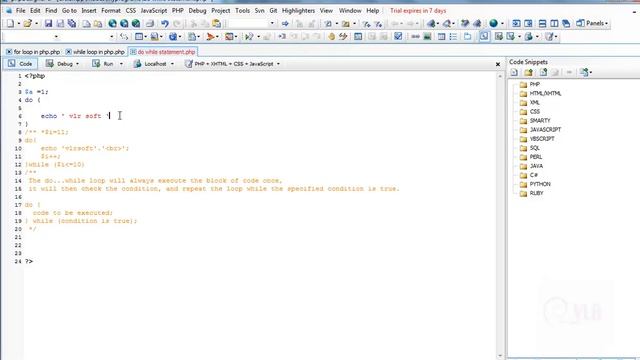Click editor scrollbar down arrow
The height and width of the screenshot is (360, 640).
pos(500,356)
